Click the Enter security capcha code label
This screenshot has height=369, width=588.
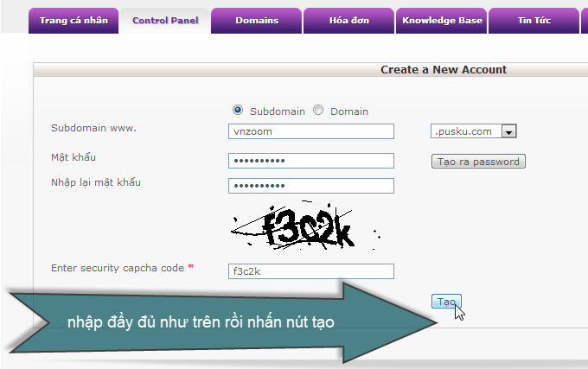118,268
